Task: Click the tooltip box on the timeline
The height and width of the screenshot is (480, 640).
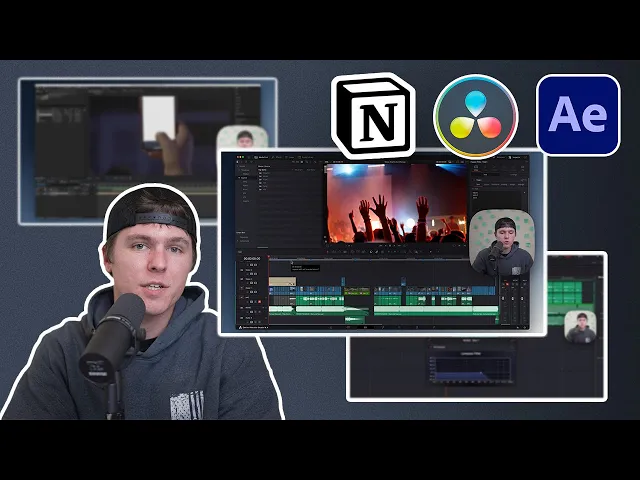Action: point(305,268)
